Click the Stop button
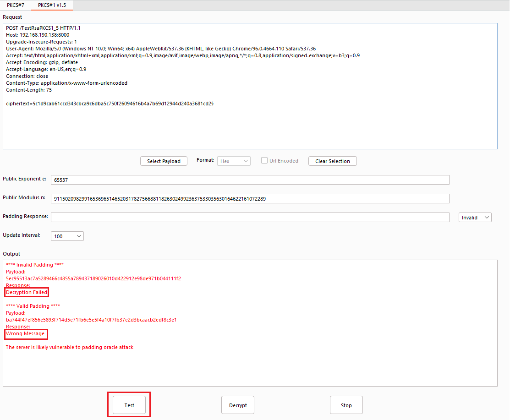The image size is (510, 420). point(346,405)
